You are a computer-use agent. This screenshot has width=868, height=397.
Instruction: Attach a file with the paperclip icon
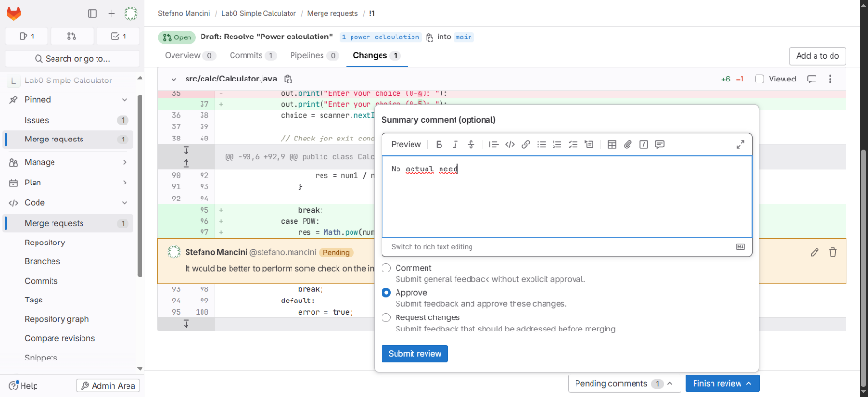click(628, 144)
